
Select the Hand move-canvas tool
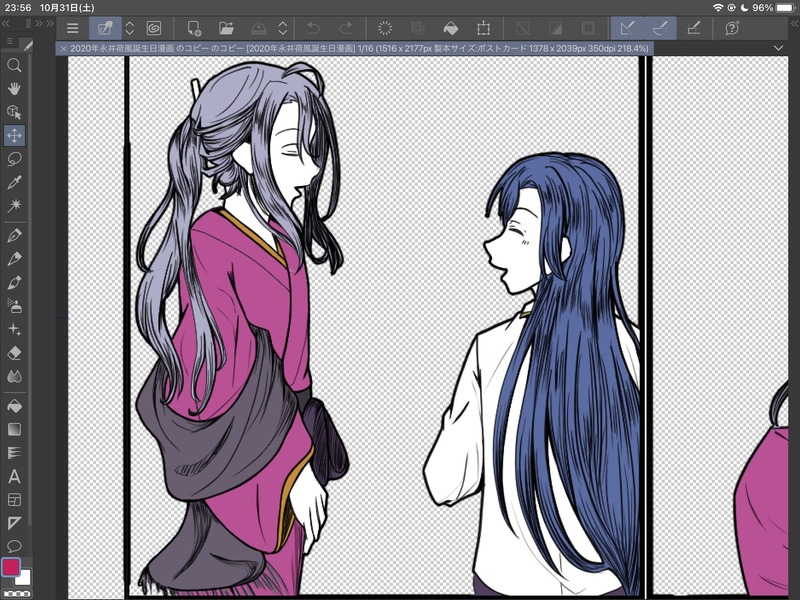coord(14,89)
